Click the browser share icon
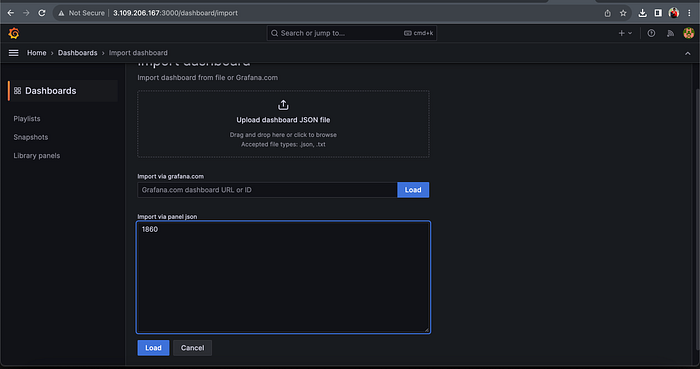Viewport: 700px width, 369px height. click(608, 13)
